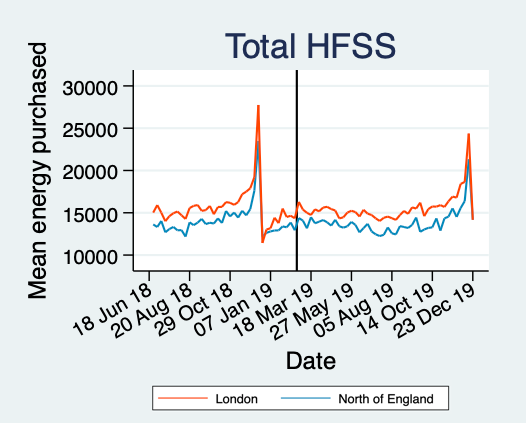Click the 30000 y-axis tick label
The image size is (526, 423).
[90, 88]
